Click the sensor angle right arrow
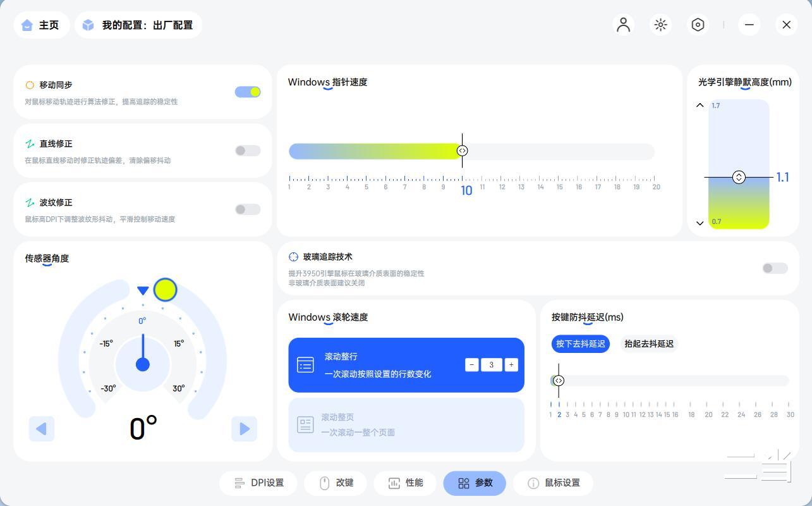This screenshot has height=506, width=812. pyautogui.click(x=244, y=429)
